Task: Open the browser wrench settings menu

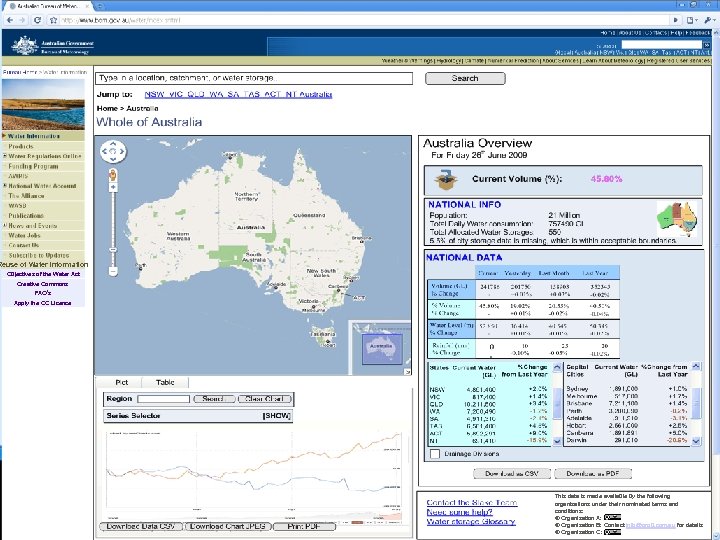Action: (x=710, y=20)
